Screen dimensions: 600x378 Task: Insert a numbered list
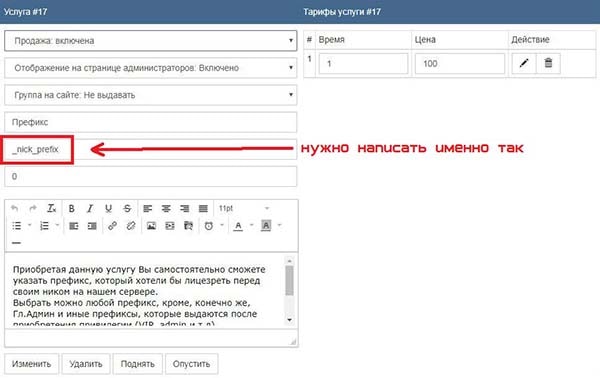click(44, 226)
